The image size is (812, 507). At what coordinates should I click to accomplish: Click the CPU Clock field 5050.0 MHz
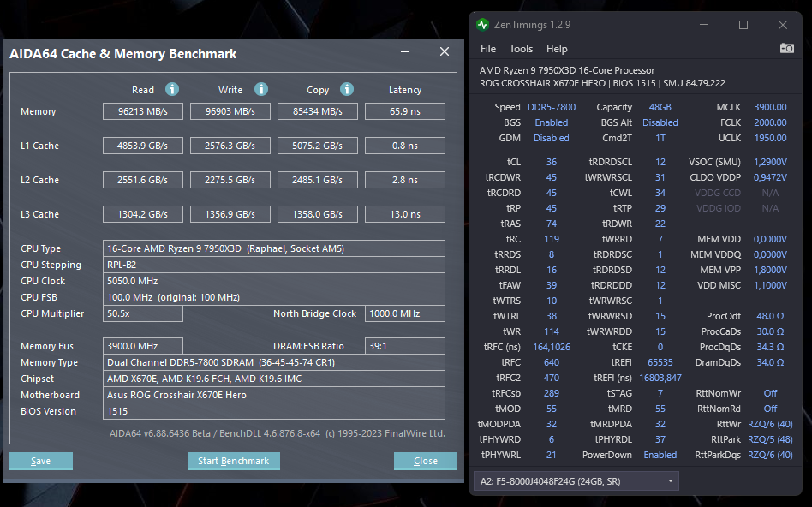pyautogui.click(x=274, y=281)
